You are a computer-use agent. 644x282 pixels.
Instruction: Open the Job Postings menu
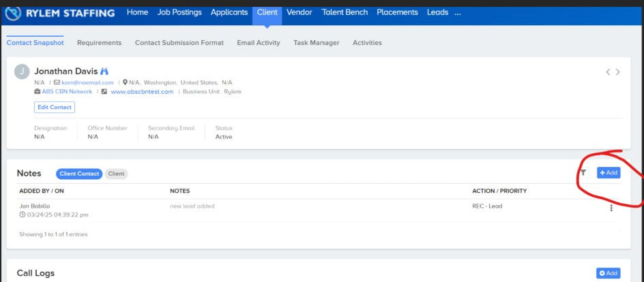click(x=179, y=12)
